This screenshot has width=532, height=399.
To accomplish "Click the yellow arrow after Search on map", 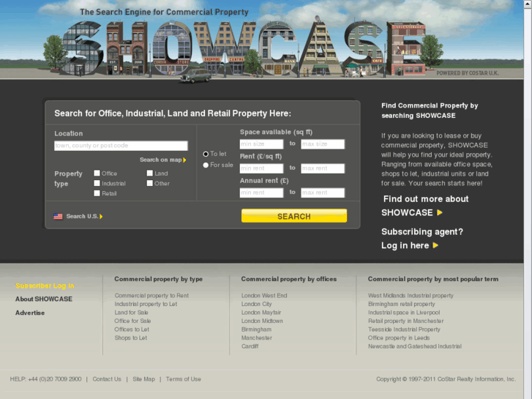I will [x=184, y=160].
